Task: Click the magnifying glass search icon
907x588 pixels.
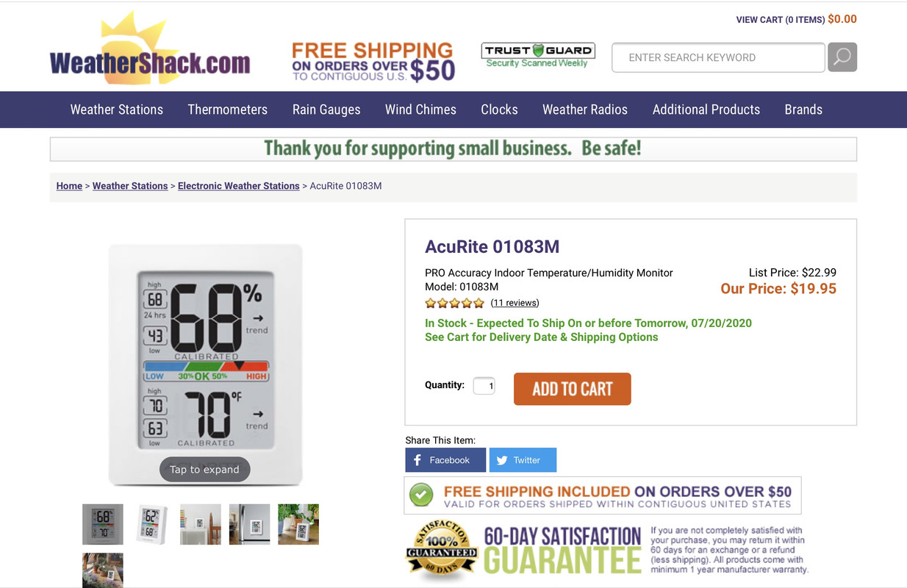Action: 842,57
